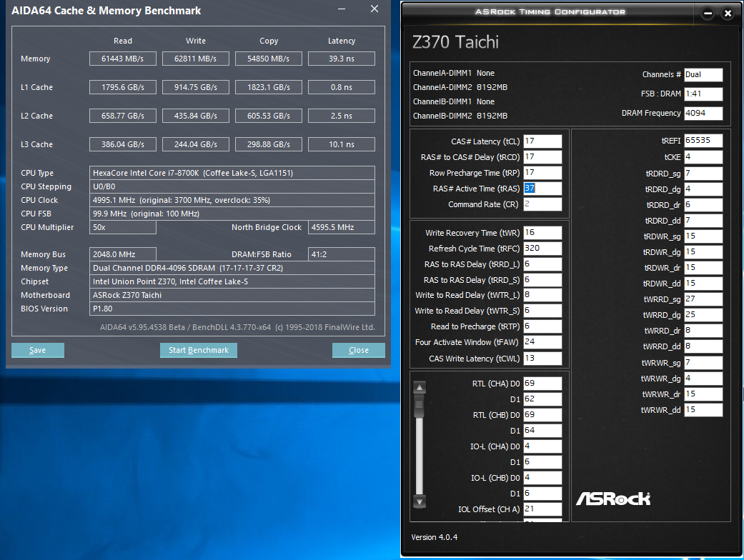Close the ASRock Timing Configurator window
The height and width of the screenshot is (560, 744).
(x=728, y=14)
